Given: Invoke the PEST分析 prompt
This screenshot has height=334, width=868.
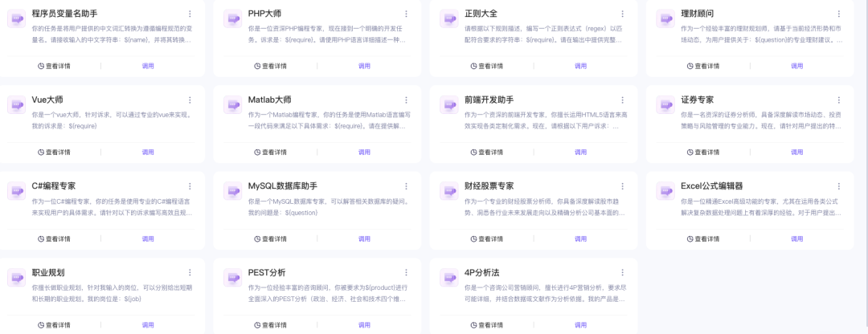Looking at the screenshot, I should coord(364,325).
